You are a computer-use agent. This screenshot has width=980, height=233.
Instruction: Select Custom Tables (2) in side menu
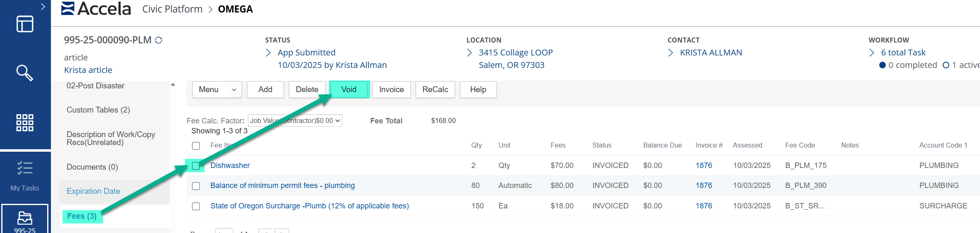point(98,110)
